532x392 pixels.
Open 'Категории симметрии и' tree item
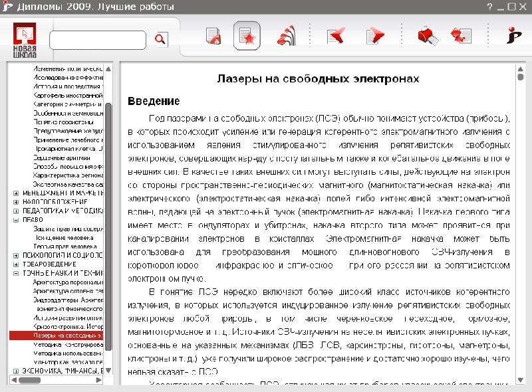coord(68,104)
